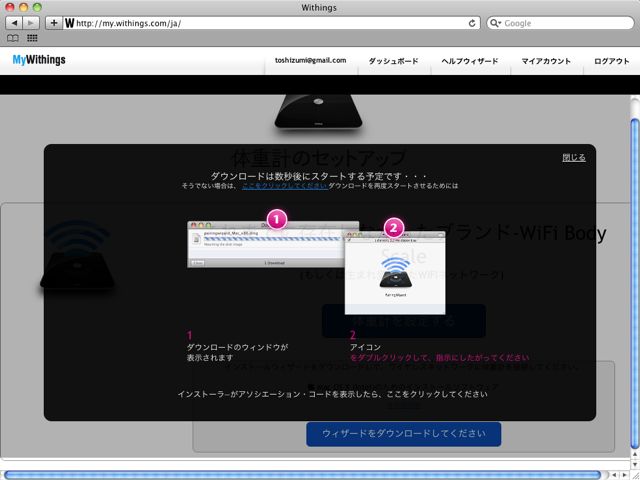Click the URL address field
640x480 pixels.
pos(271,23)
